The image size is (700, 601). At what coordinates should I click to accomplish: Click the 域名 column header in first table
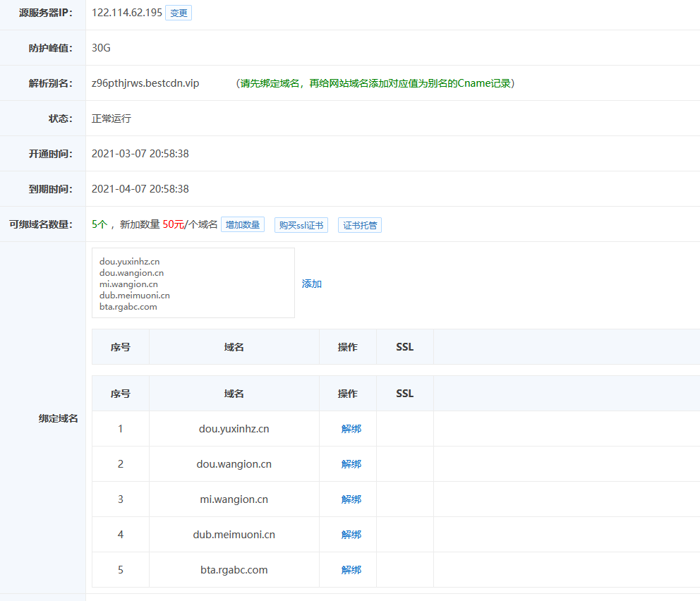pos(234,346)
